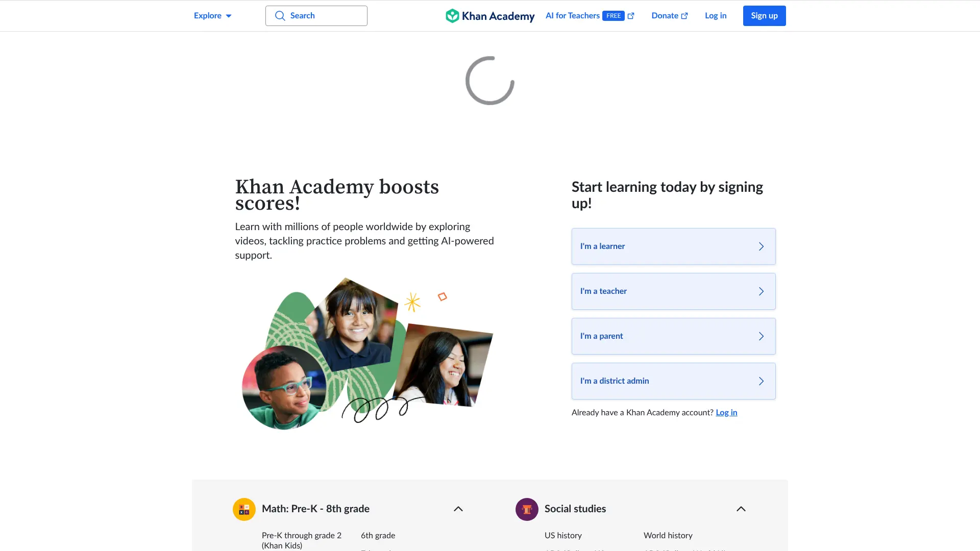Screen dimensions: 980x551
Task: Open the World history link
Action: tap(668, 536)
